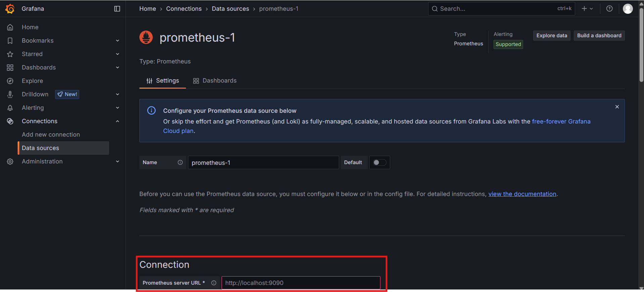Image resolution: width=644 pixels, height=292 pixels.
Task: Click the Grafana logo icon
Action: click(x=10, y=9)
